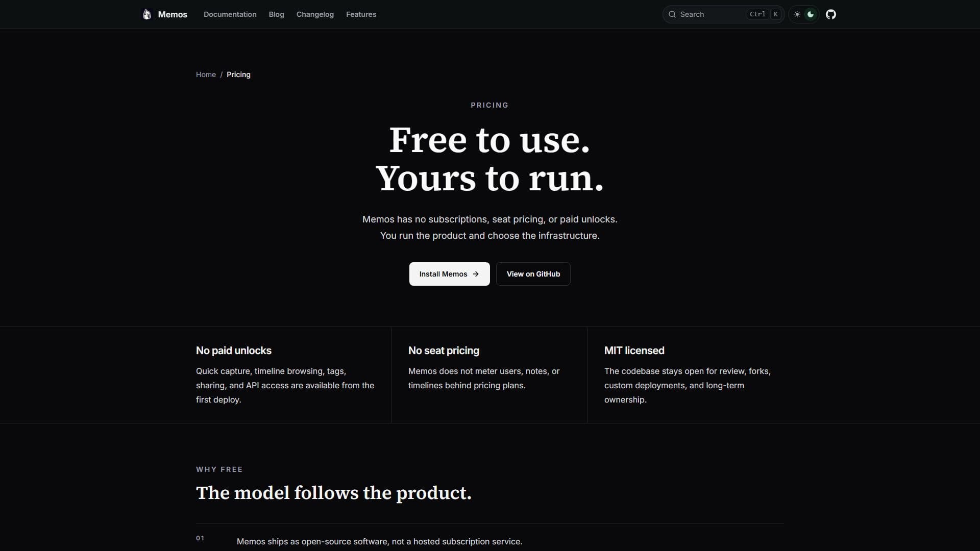Click the Ctrl shortcut key badge
The width and height of the screenshot is (980, 551).
coord(757,14)
